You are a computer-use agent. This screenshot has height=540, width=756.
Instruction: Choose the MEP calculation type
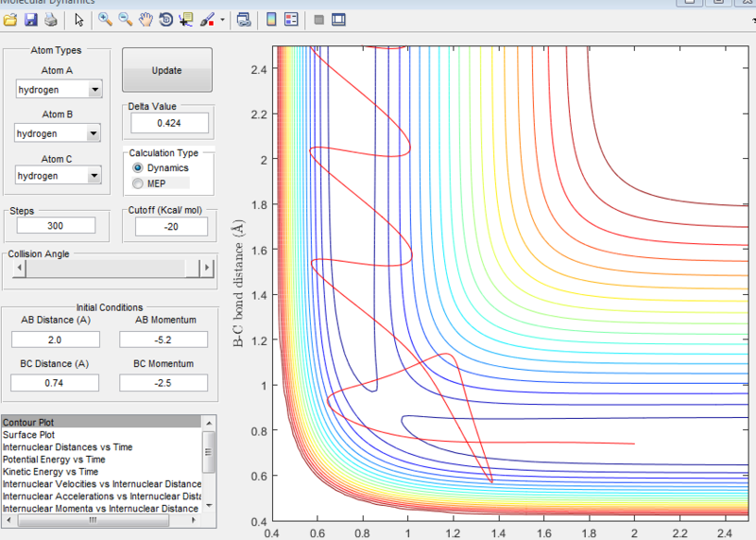pos(139,183)
